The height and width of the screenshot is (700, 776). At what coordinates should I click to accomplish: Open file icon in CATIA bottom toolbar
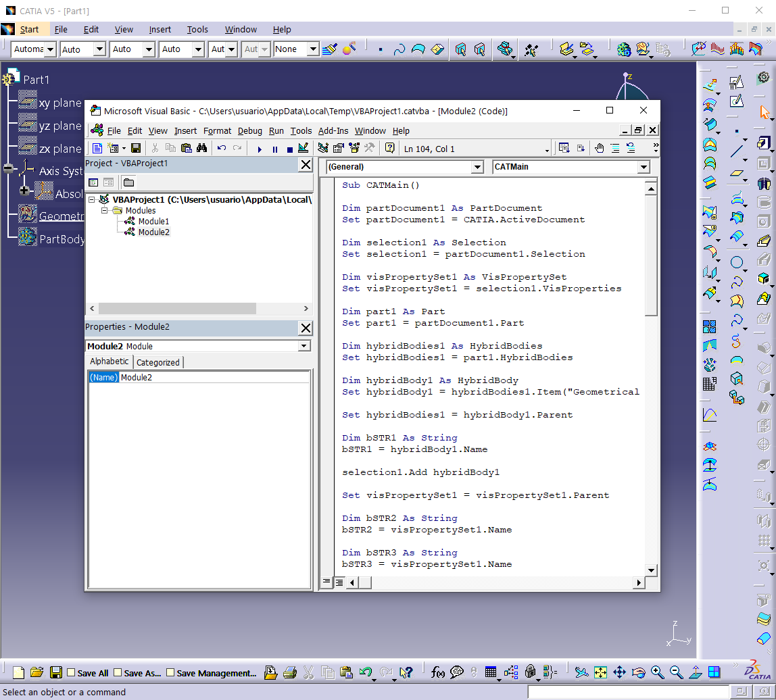pyautogui.click(x=37, y=672)
